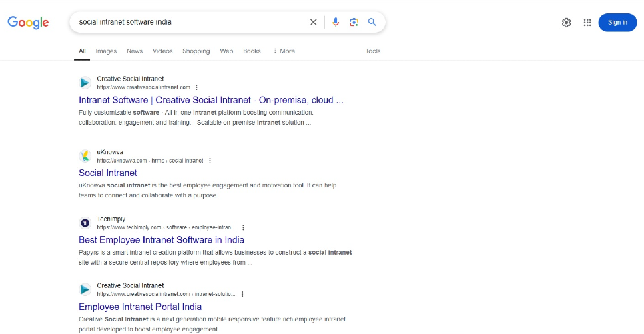Click snippet starting 'Creative Social Intranet is a next'
Image resolution: width=644 pixels, height=334 pixels.
(212, 324)
